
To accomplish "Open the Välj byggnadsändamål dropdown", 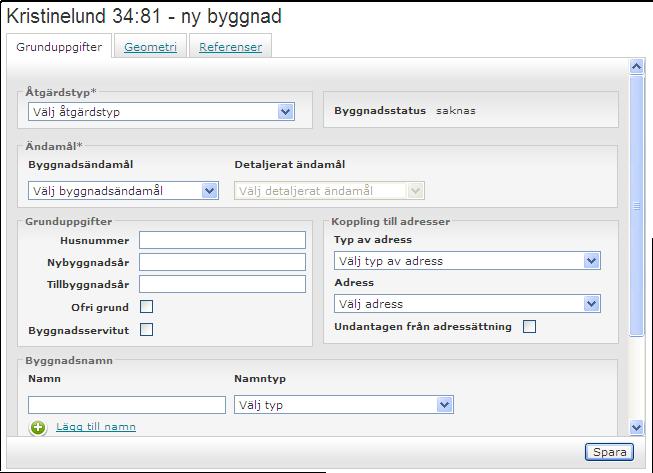I will point(123,191).
